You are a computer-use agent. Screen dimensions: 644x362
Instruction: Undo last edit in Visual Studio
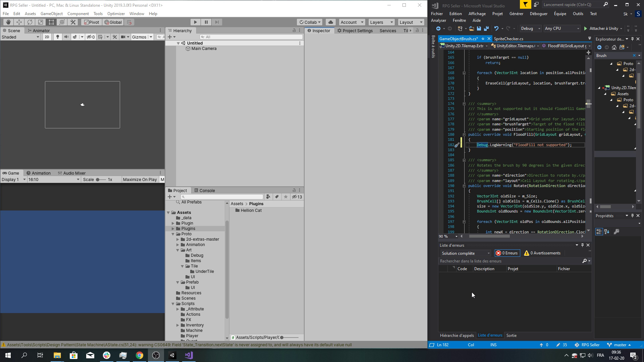tap(496, 28)
